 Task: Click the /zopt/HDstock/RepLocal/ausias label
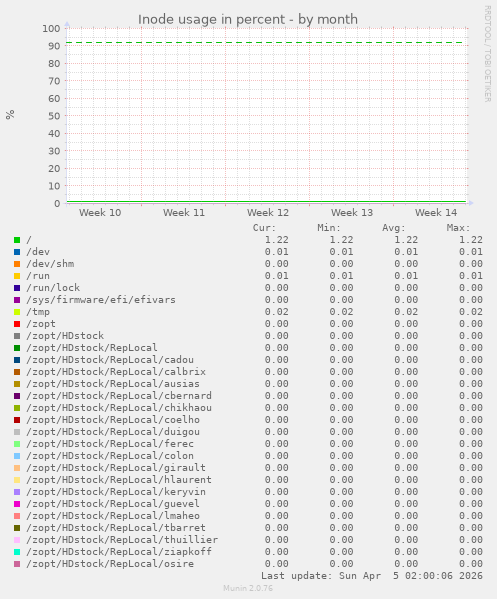pos(113,384)
